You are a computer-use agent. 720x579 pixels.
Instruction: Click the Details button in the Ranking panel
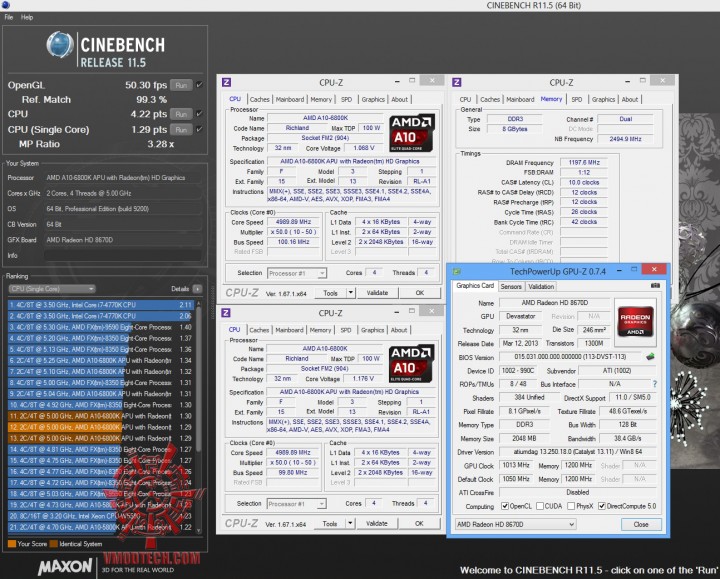point(180,289)
